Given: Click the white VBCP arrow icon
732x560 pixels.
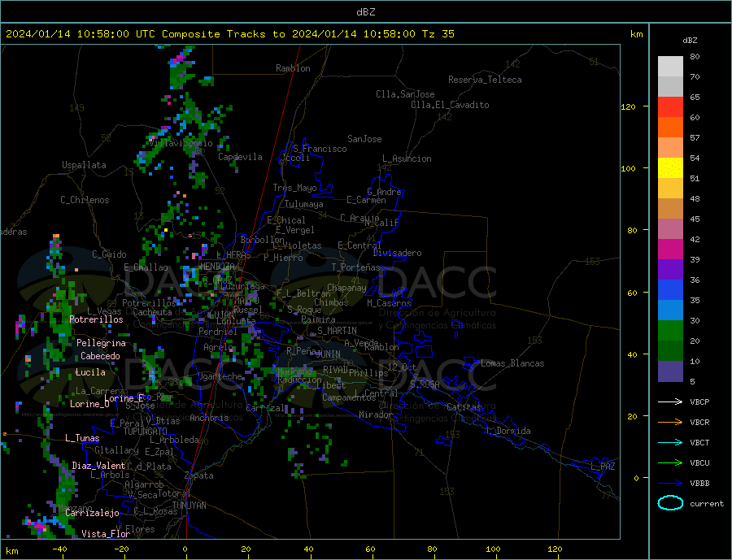Looking at the screenshot, I should pyautogui.click(x=670, y=402).
